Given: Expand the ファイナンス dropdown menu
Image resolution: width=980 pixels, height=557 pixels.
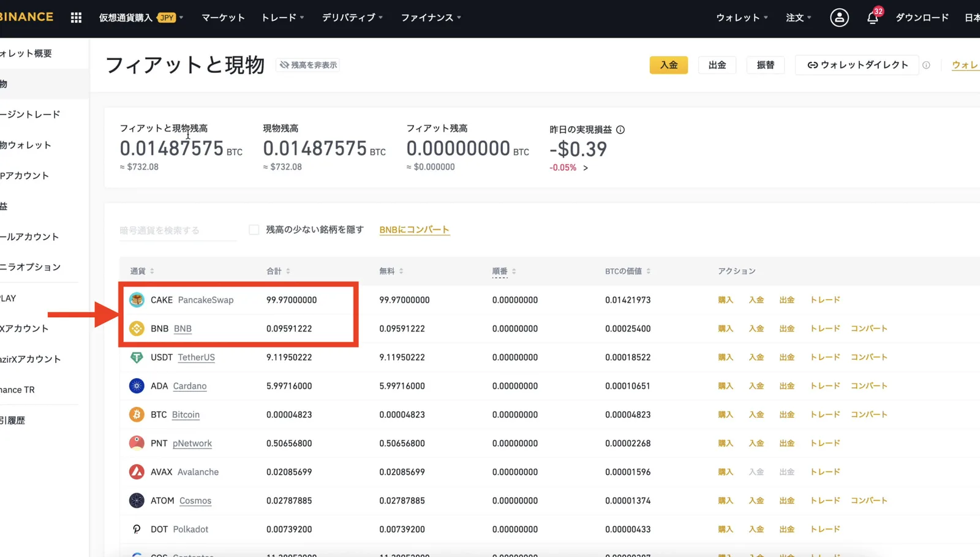Looking at the screenshot, I should (x=431, y=18).
